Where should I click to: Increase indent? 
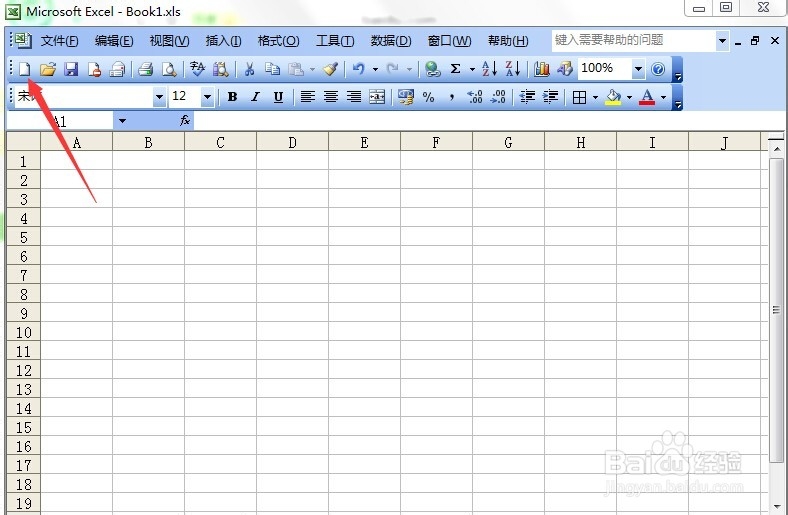550,96
